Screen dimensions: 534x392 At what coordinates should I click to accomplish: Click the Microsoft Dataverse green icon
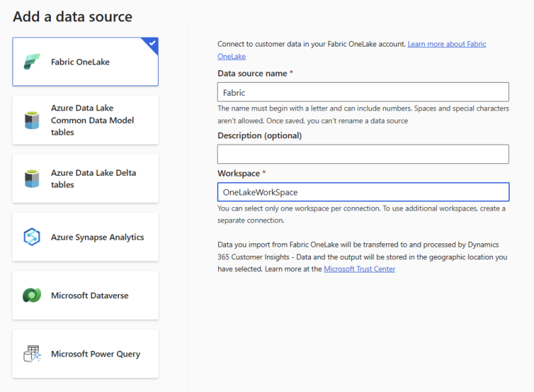(x=32, y=295)
